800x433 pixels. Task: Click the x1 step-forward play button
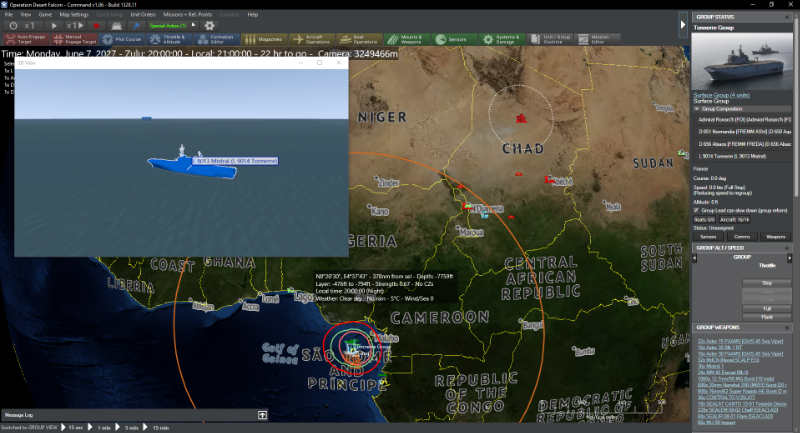(74, 26)
